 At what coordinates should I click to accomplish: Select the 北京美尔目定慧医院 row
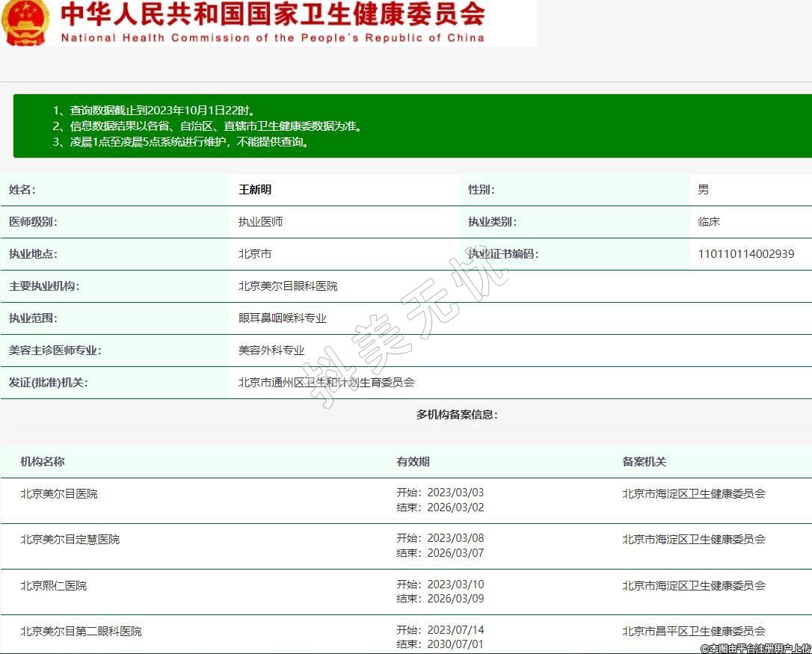[x=70, y=540]
